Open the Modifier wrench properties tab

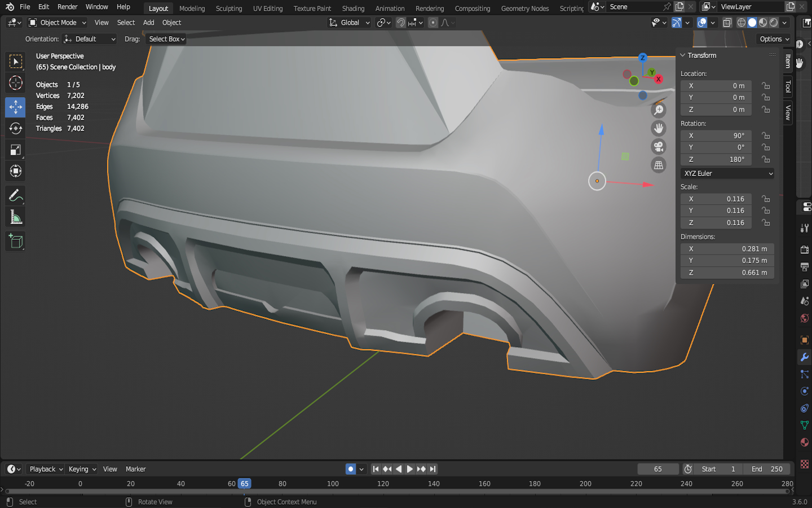[x=805, y=357]
